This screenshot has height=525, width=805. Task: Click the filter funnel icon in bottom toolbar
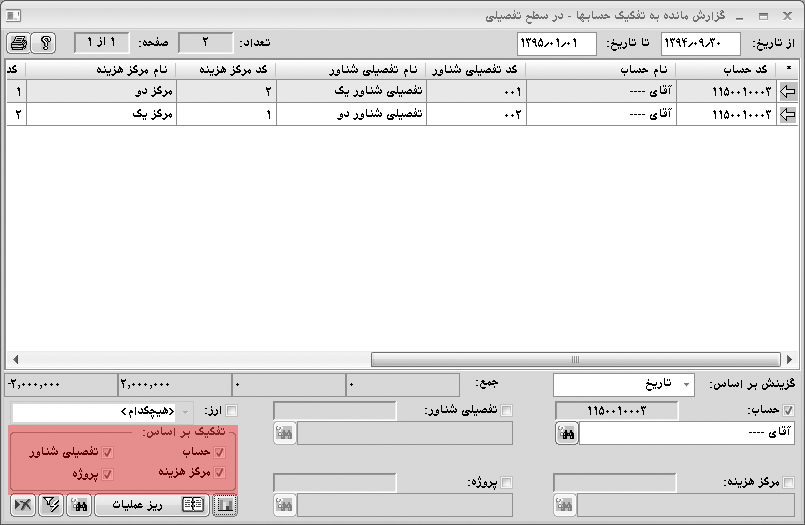click(47, 505)
